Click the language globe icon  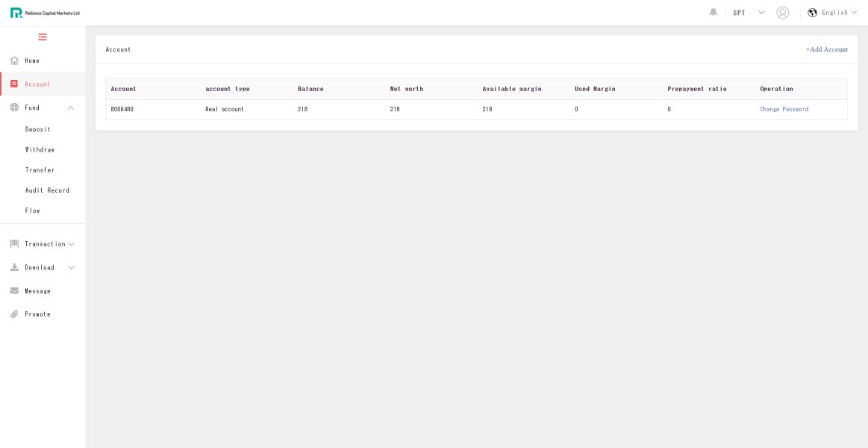pos(813,13)
